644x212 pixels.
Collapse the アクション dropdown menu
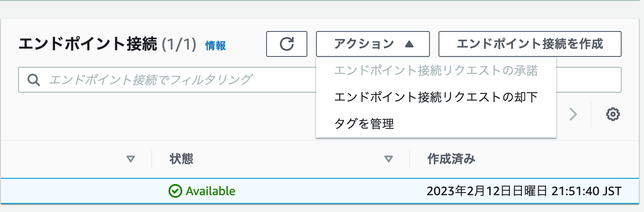click(373, 44)
